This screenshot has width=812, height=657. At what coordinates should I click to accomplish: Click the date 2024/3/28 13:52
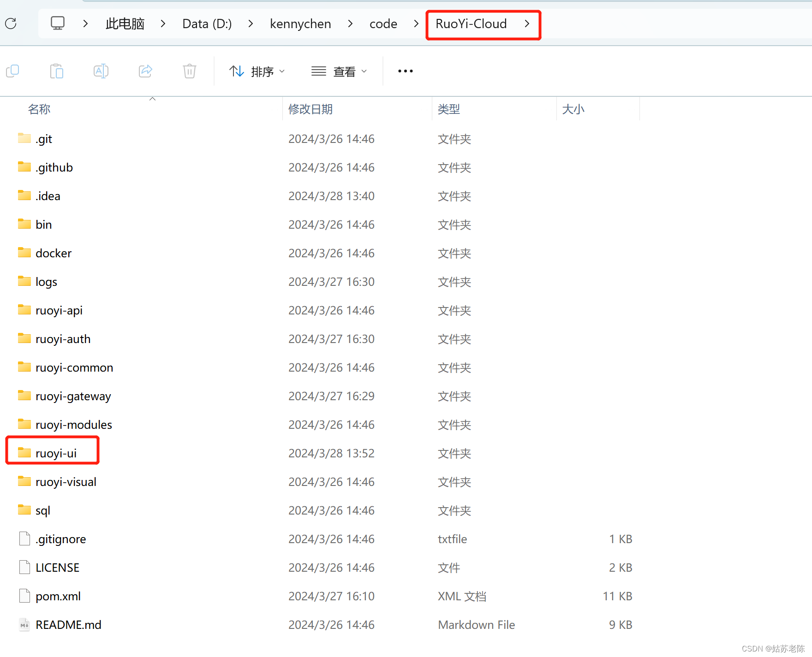tap(331, 453)
